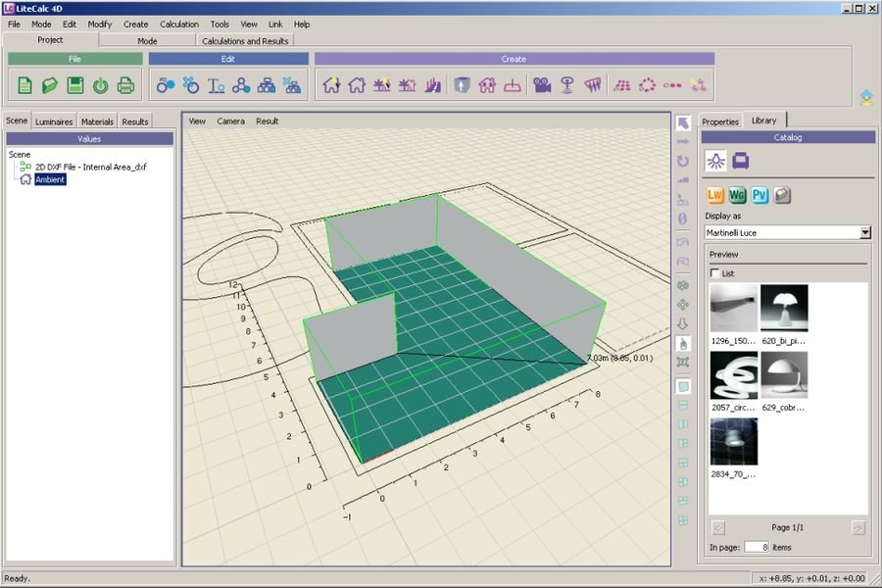Click the green Wg catalog icon
882x588 pixels.
(x=737, y=195)
